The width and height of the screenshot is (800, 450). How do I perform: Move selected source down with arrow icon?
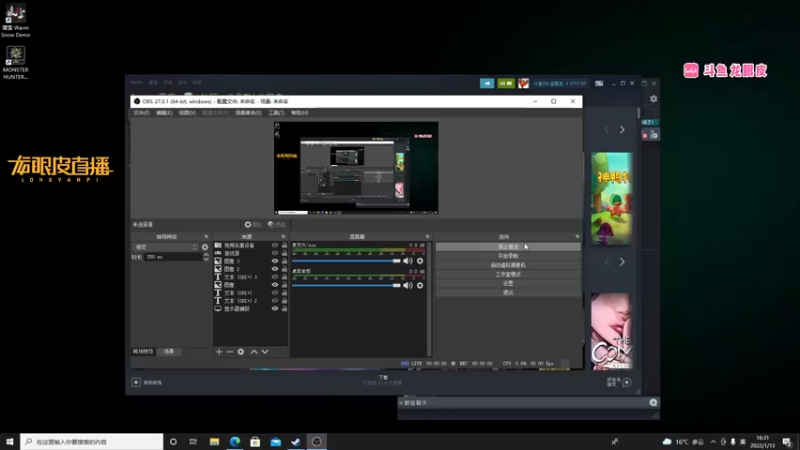tap(265, 352)
